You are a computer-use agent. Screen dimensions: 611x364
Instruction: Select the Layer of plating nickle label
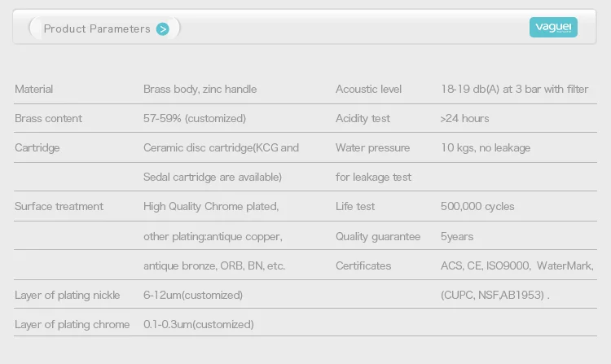click(x=67, y=295)
